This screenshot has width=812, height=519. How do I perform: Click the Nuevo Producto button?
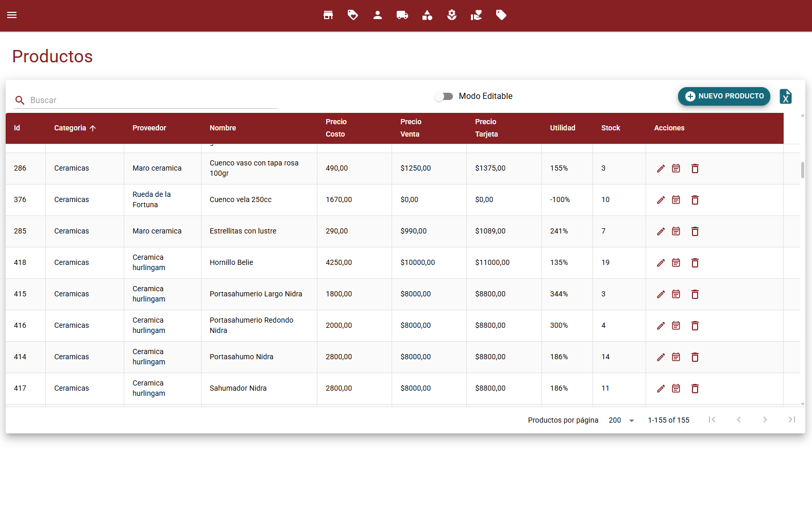tap(724, 96)
